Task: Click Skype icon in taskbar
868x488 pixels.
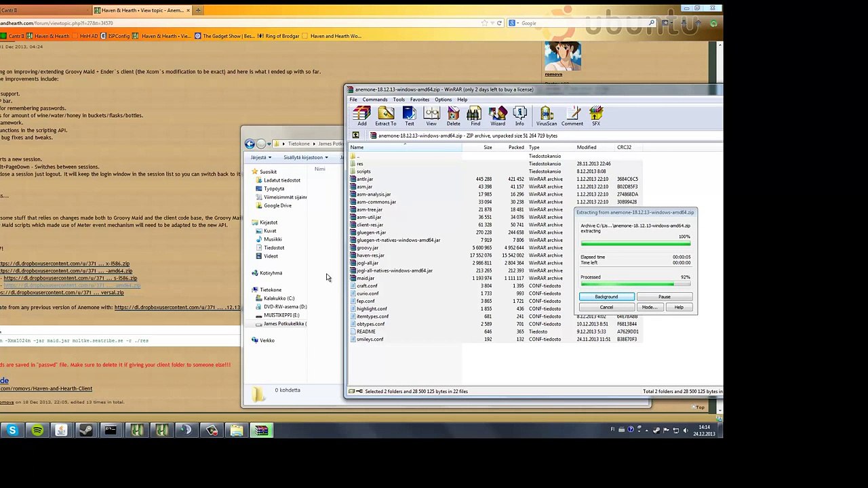Action: coord(12,430)
